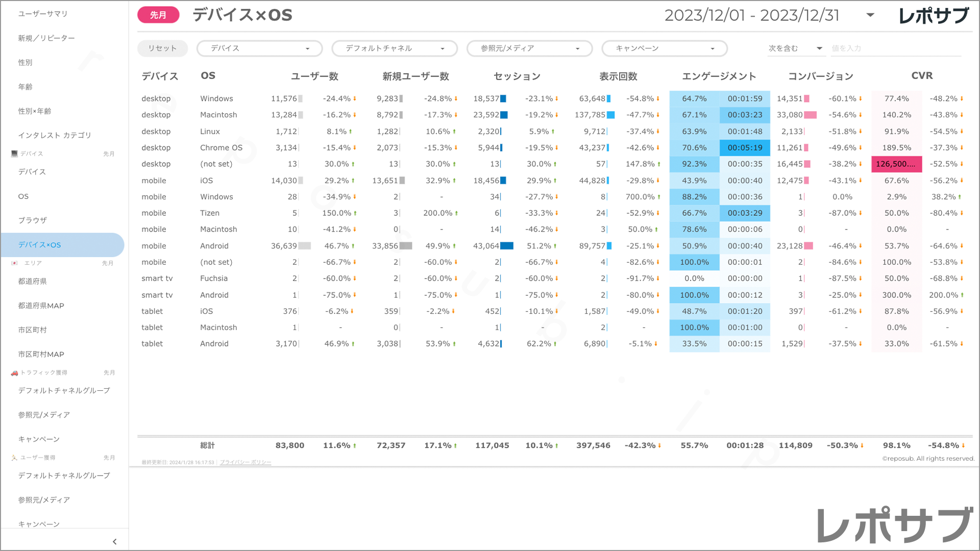Viewport: 980px width, 551px height.
Task: Click the Japan flag icon beside エリア
Action: [14, 263]
